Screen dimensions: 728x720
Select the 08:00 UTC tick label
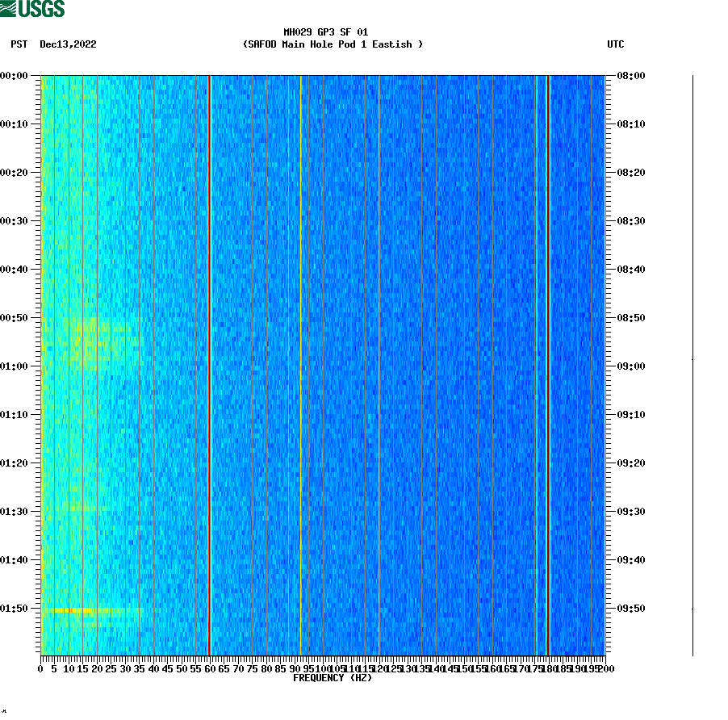[632, 76]
